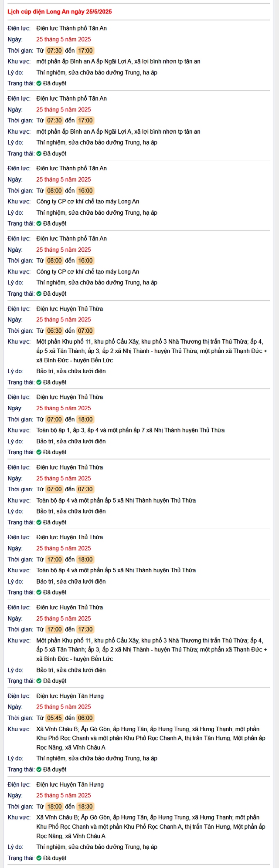The image size is (279, 868).
Task: Click the 'Đã duyệt' status text in the last entry
Action: pyautogui.click(x=55, y=858)
